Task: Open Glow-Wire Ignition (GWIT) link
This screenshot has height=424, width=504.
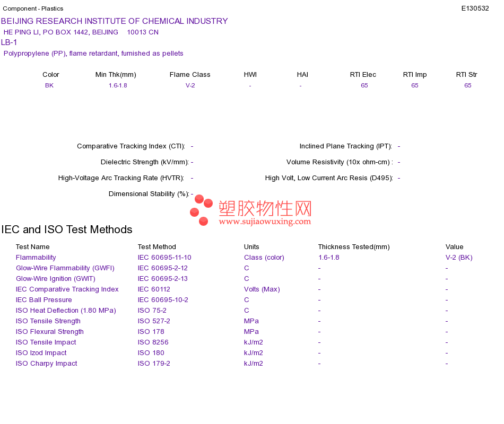Action: [x=56, y=279]
